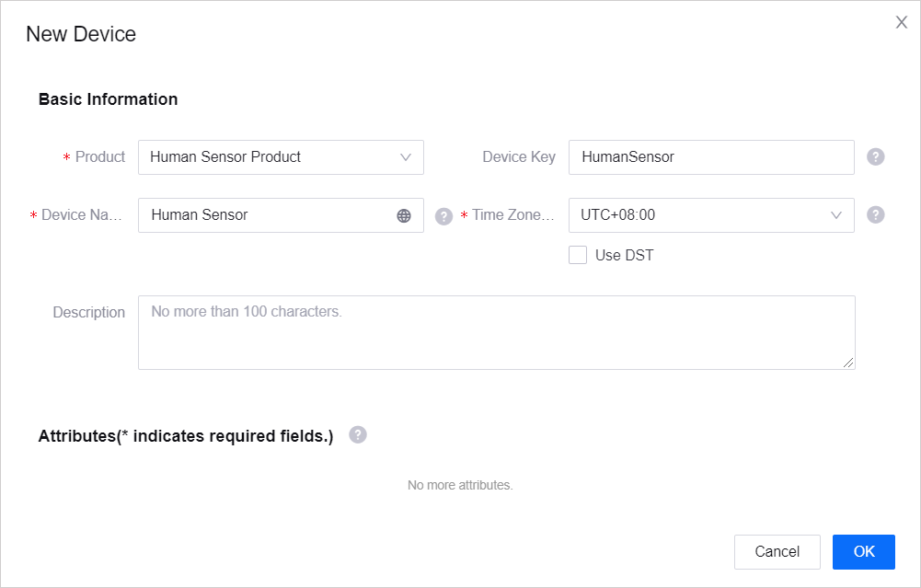Focus the Device Name input field
The width and height of the screenshot is (921, 588).
[x=281, y=215]
